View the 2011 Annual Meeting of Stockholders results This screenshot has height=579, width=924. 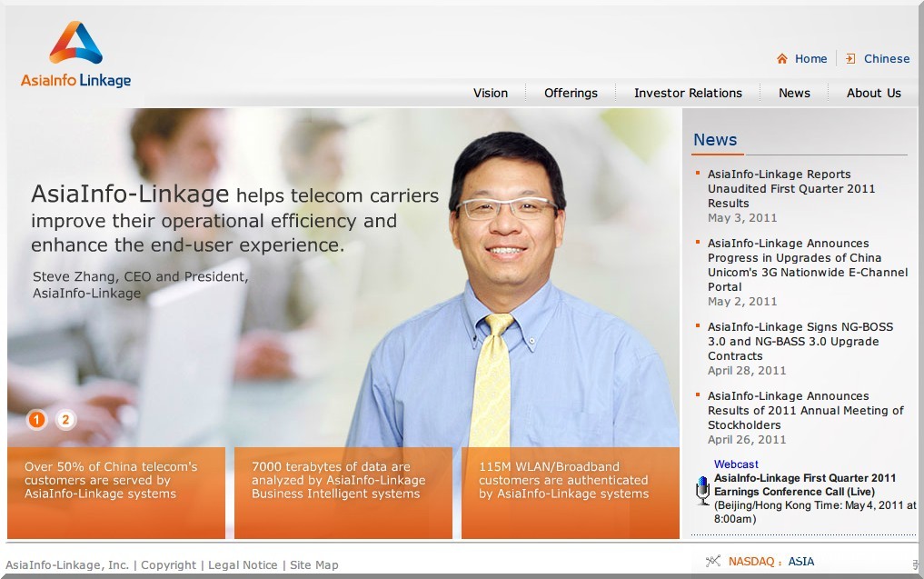click(x=805, y=410)
